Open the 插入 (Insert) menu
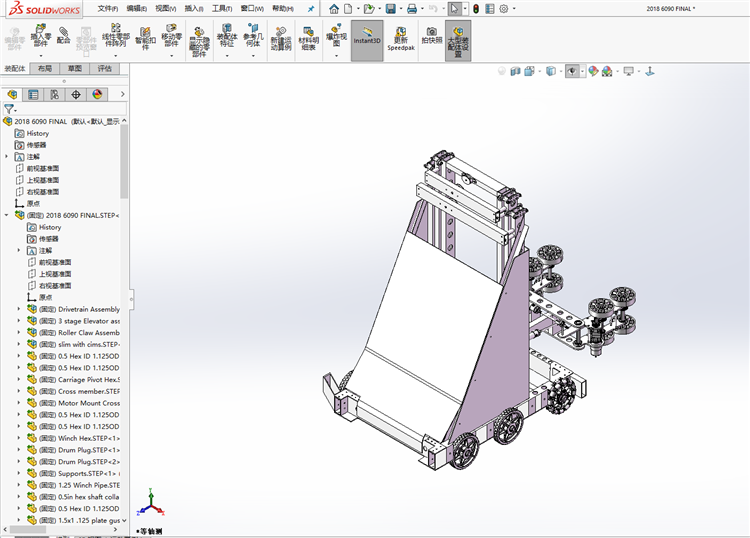 [194, 9]
